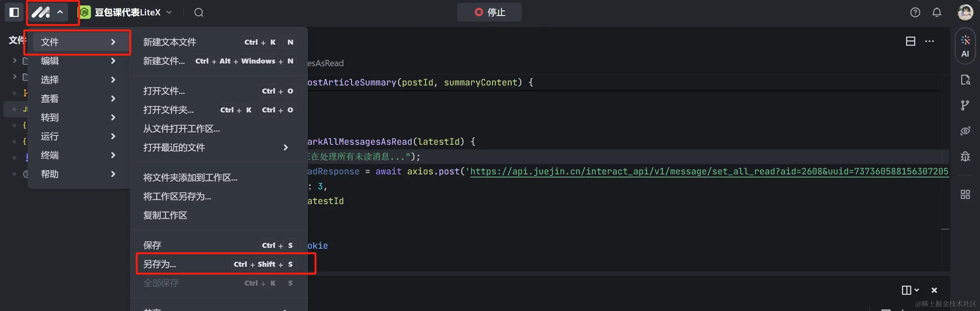Open the editor more actions ellipsis
The image size is (980, 311).
(930, 41)
